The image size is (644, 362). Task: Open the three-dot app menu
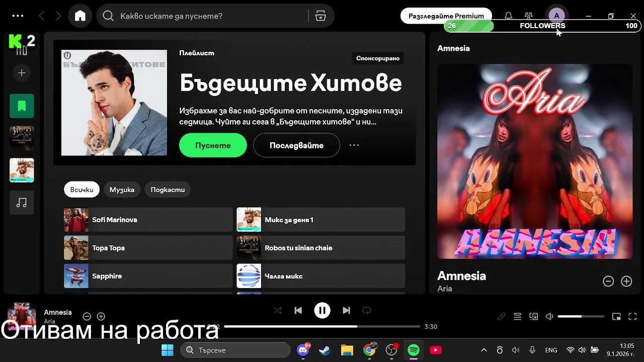[18, 16]
